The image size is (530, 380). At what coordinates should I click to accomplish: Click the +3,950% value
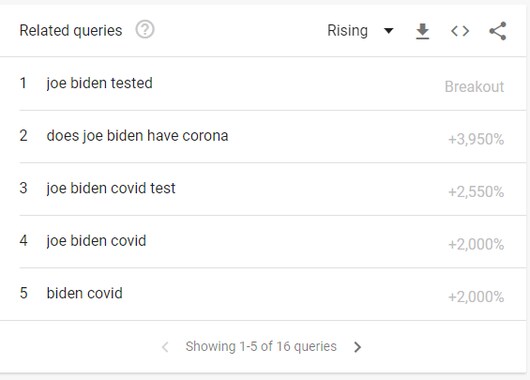[476, 139]
